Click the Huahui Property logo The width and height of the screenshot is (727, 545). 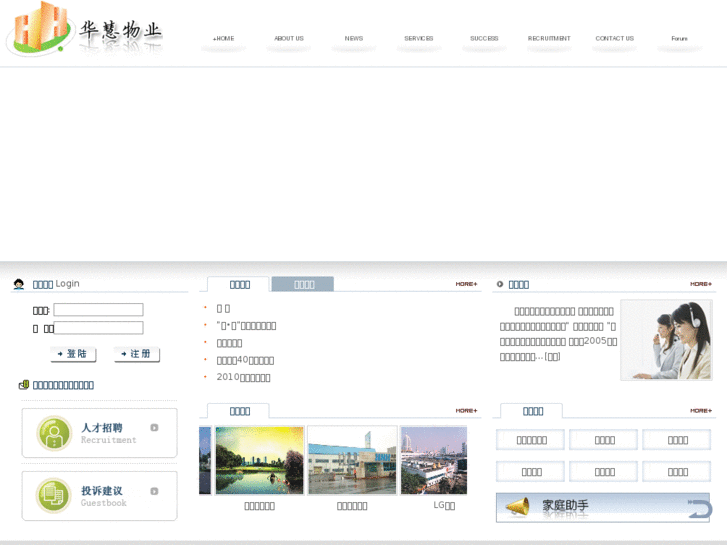coord(83,31)
